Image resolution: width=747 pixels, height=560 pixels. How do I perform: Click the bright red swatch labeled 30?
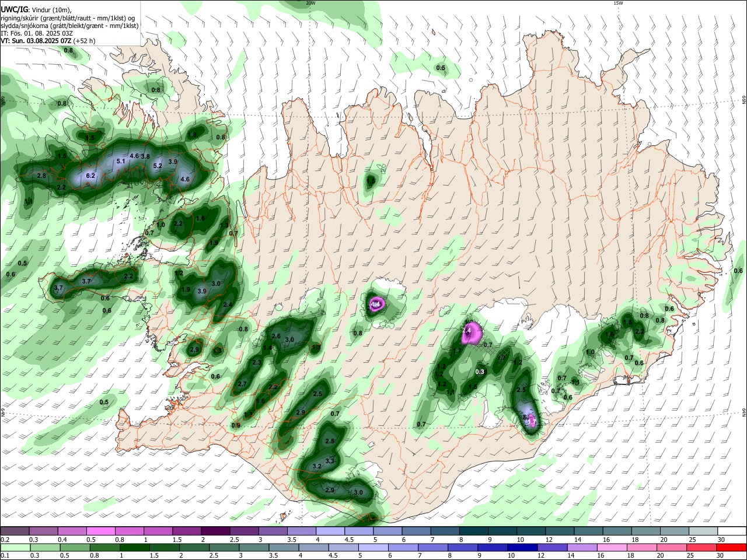point(731,547)
